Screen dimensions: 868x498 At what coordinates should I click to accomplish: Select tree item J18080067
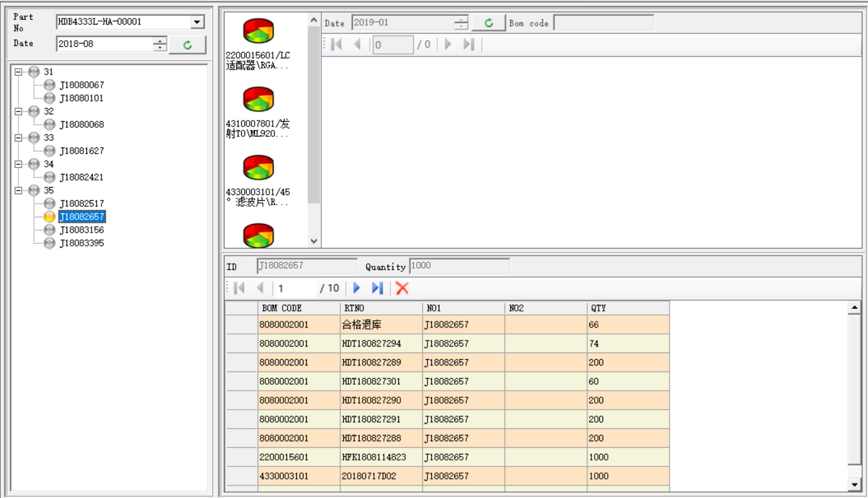coord(82,85)
